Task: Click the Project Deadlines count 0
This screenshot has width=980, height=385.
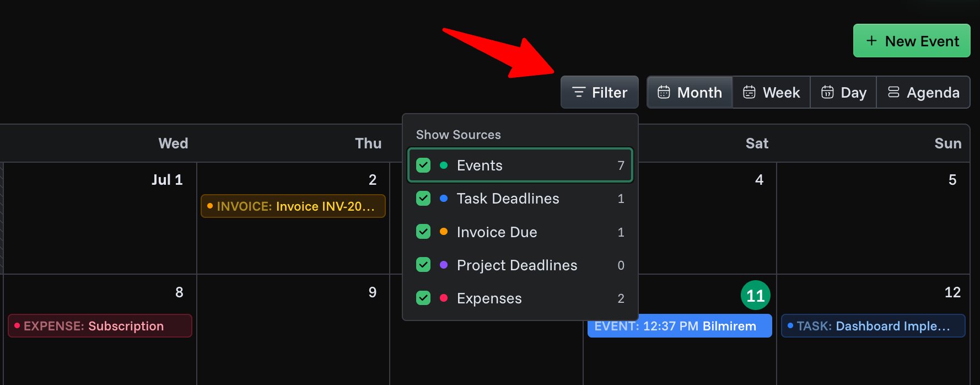Action: point(621,265)
